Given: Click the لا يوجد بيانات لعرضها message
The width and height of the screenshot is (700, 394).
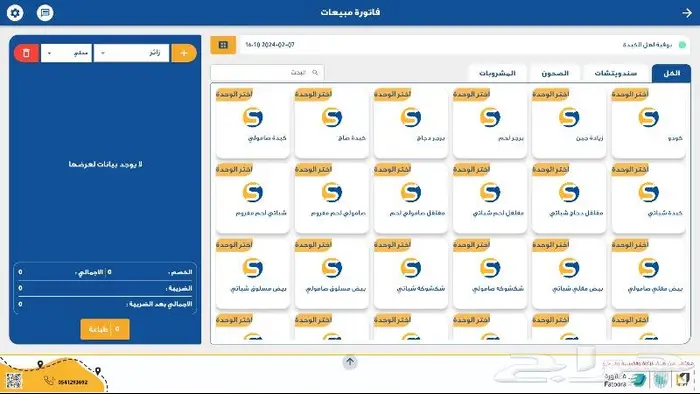Looking at the screenshot, I should click(x=105, y=164).
